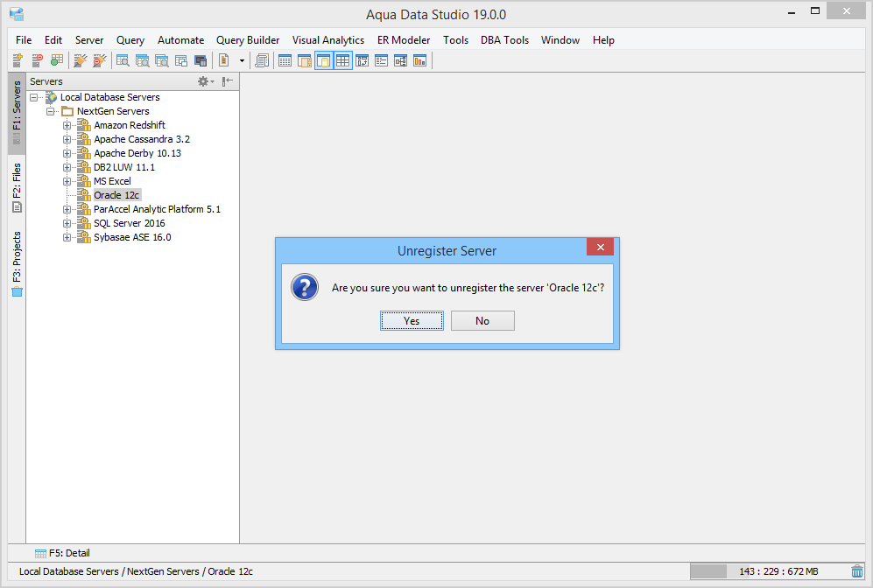The height and width of the screenshot is (588, 873).
Task: Open the Automate menu
Action: tap(180, 40)
